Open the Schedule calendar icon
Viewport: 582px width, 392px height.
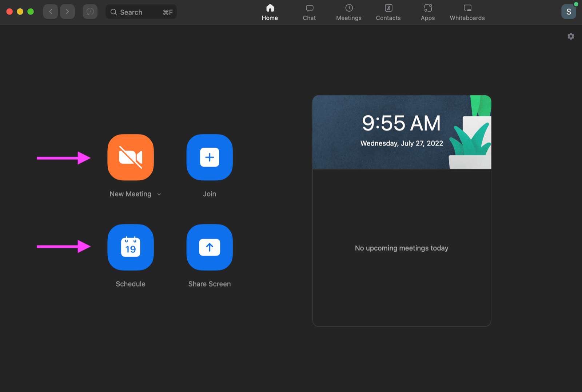click(131, 247)
